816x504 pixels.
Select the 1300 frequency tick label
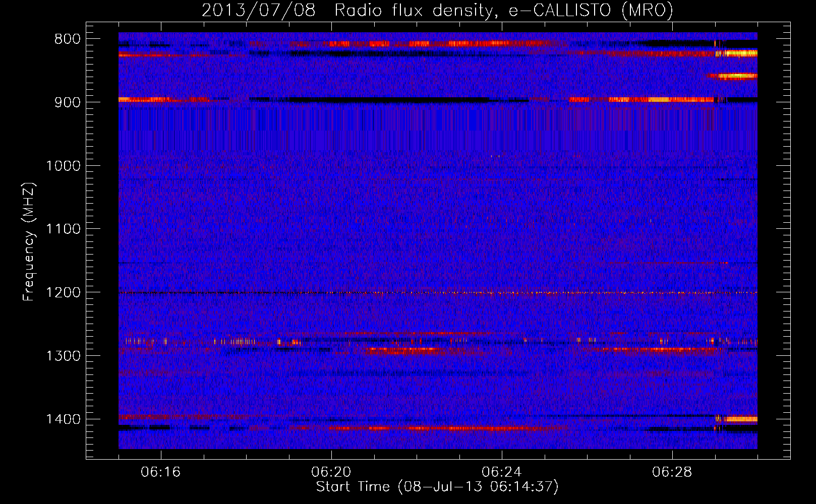point(63,356)
